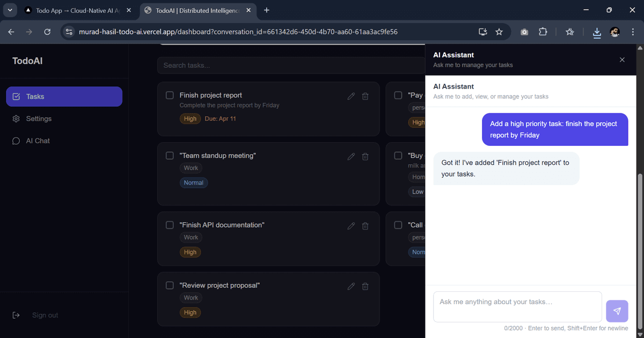The height and width of the screenshot is (338, 644).
Task: Open downloads from the browser toolbar
Action: 597,32
